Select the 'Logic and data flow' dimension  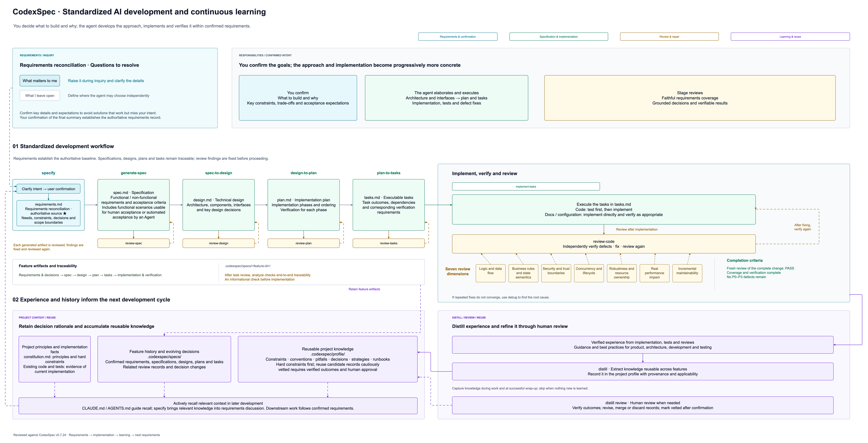coord(490,273)
